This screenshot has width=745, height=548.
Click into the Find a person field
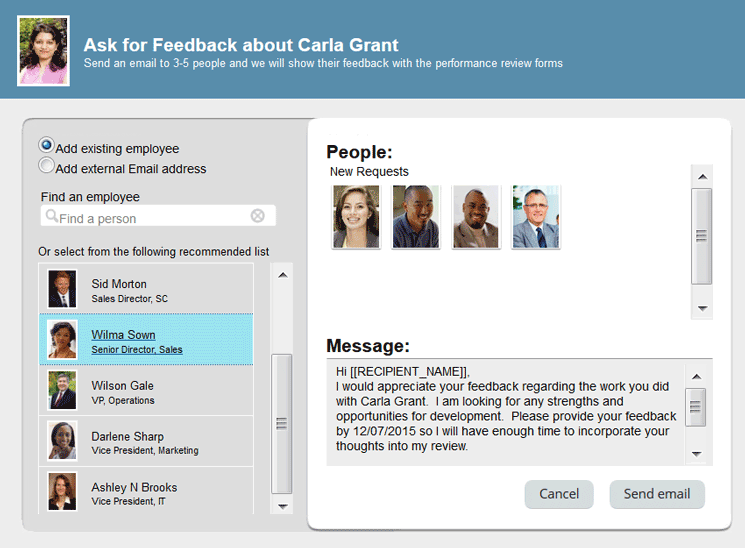(x=150, y=217)
